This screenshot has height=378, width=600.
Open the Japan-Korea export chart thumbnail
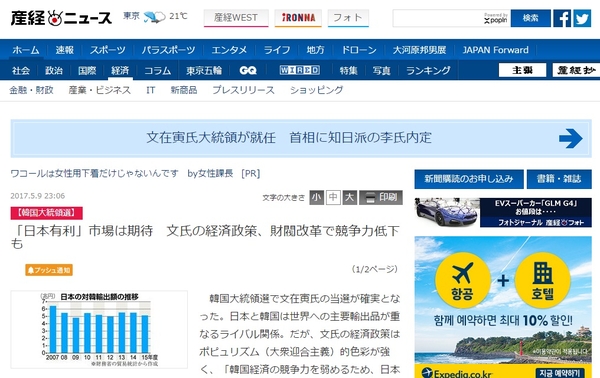coord(99,329)
